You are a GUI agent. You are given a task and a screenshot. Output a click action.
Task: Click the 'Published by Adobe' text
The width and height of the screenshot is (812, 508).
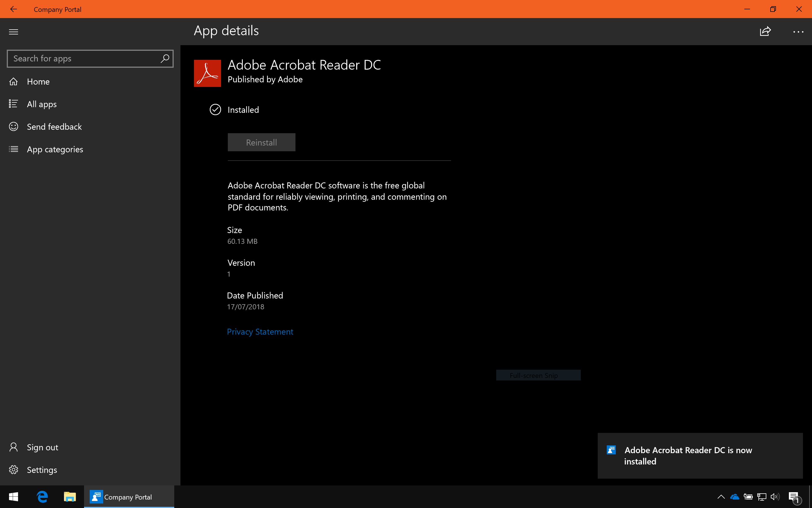point(265,79)
